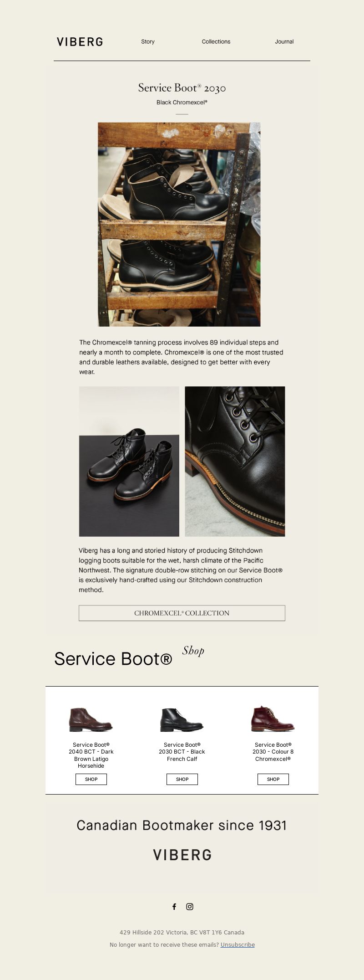Open the Story menu item
364x980 pixels.
coord(148,41)
